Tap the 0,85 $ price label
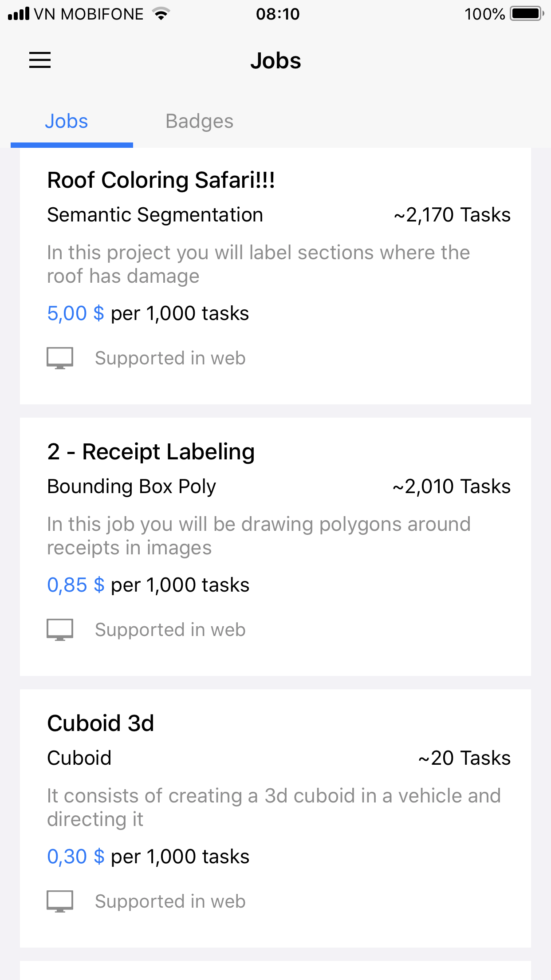This screenshot has width=551, height=980. pyautogui.click(x=75, y=585)
